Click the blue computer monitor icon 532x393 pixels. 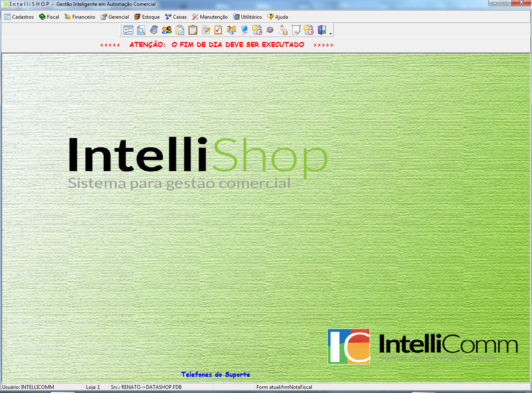tap(244, 30)
